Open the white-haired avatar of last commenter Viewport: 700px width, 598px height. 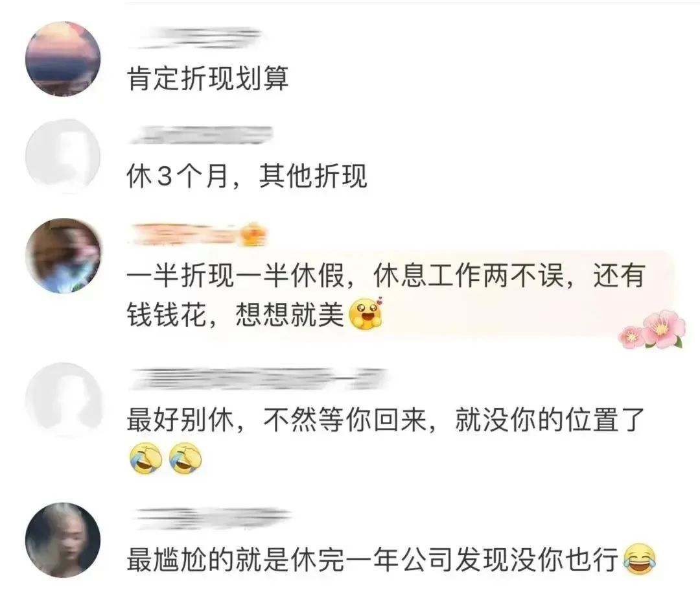coord(62,540)
